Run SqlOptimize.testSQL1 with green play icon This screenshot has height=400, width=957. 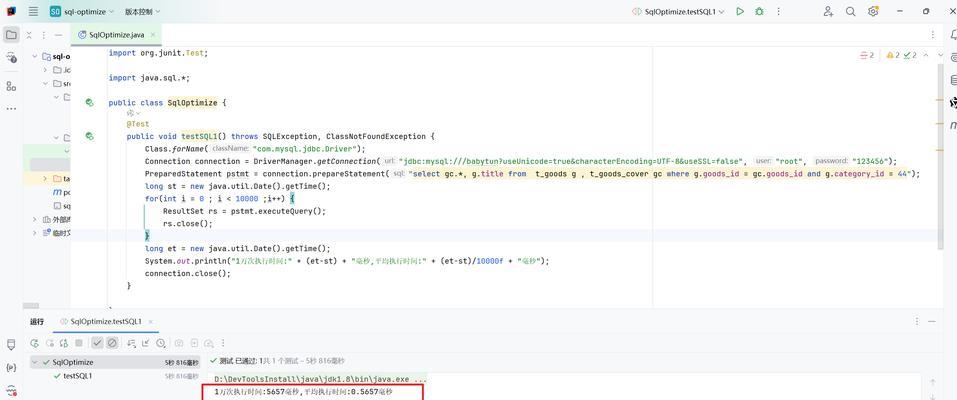click(x=740, y=11)
